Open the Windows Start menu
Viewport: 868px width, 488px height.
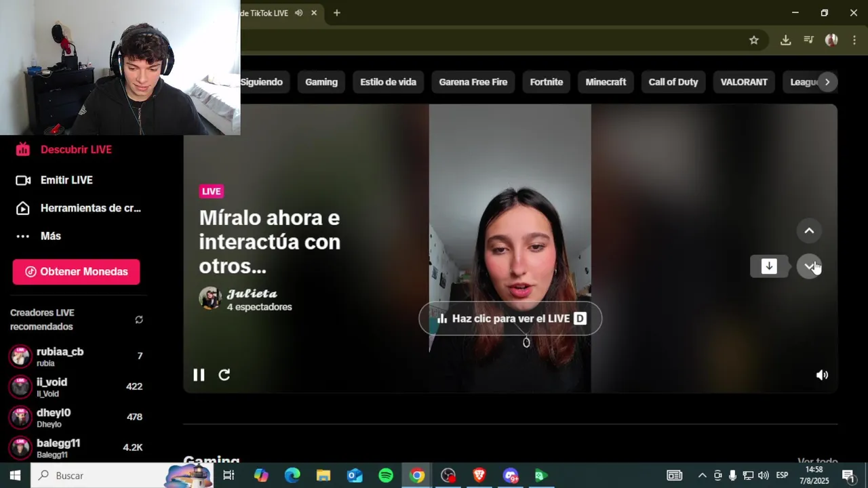point(15,475)
